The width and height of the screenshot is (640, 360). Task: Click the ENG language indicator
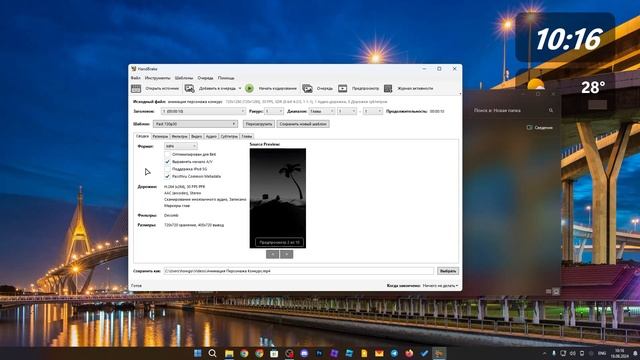point(602,353)
